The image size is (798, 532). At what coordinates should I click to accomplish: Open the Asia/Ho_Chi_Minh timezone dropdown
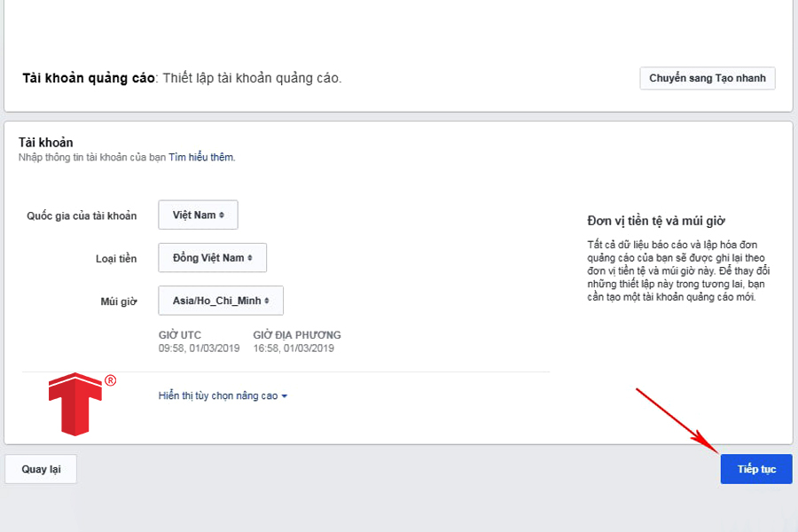(221, 301)
